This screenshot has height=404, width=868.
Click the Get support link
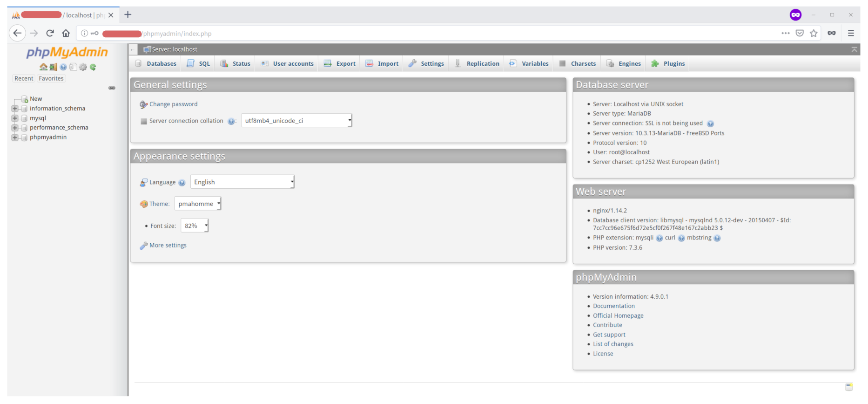click(609, 335)
